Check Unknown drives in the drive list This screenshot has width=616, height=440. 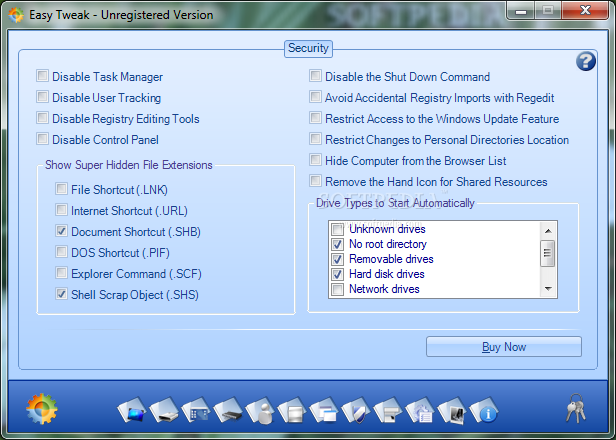tap(337, 229)
